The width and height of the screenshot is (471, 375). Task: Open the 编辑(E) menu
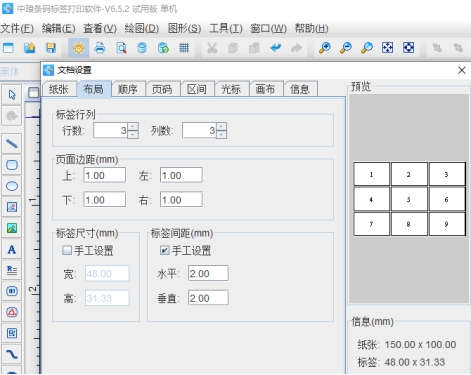(x=59, y=29)
